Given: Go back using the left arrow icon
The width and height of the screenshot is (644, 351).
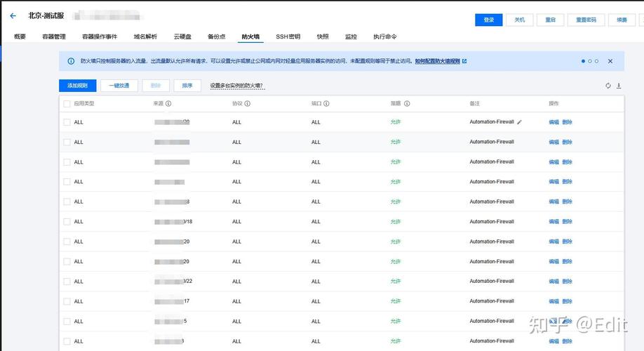Looking at the screenshot, I should click(13, 15).
